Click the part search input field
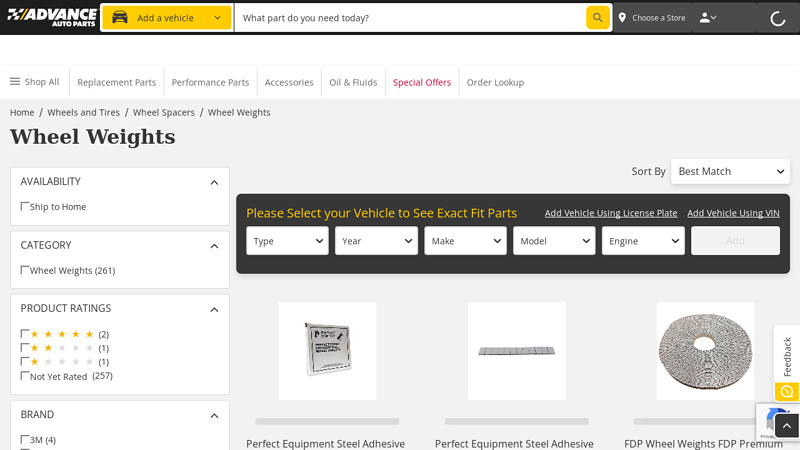The image size is (800, 450). [x=410, y=18]
